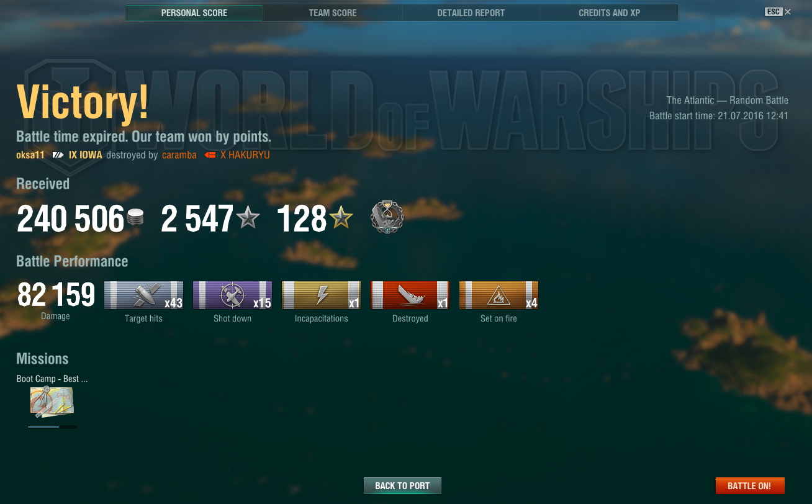The image size is (812, 504).
Task: Click the Target hits ribbon icon
Action: [x=143, y=295]
